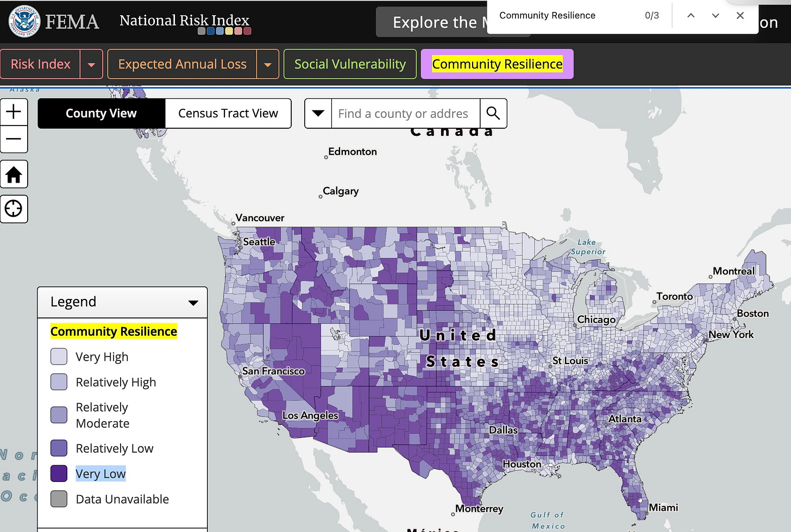This screenshot has width=791, height=532.
Task: Switch to Social Vulnerability tab
Action: click(x=350, y=64)
